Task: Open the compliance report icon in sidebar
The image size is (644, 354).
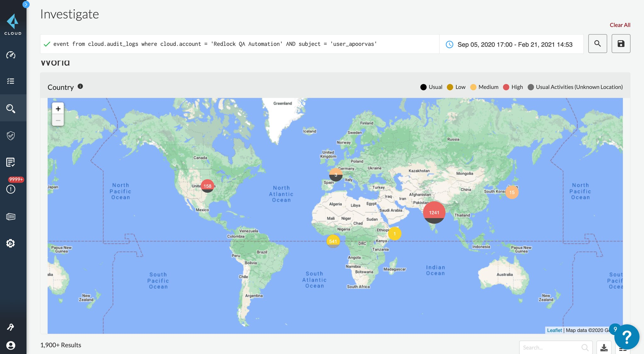Action: 11,162
